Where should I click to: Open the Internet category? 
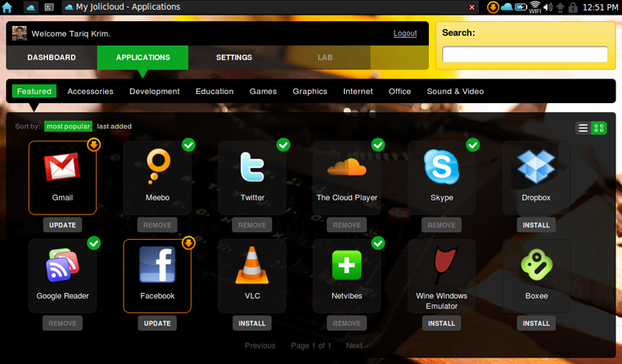358,91
